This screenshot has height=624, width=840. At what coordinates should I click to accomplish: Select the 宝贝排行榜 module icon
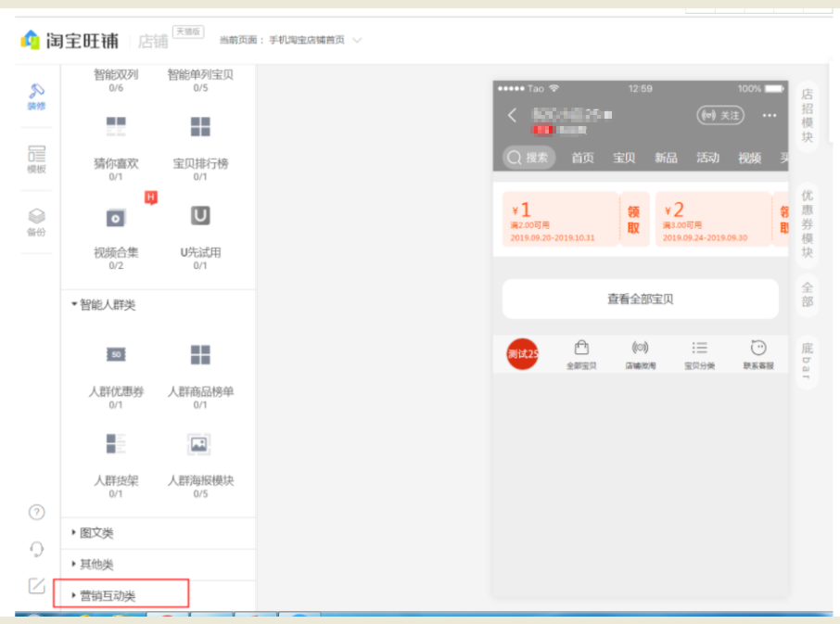point(200,127)
